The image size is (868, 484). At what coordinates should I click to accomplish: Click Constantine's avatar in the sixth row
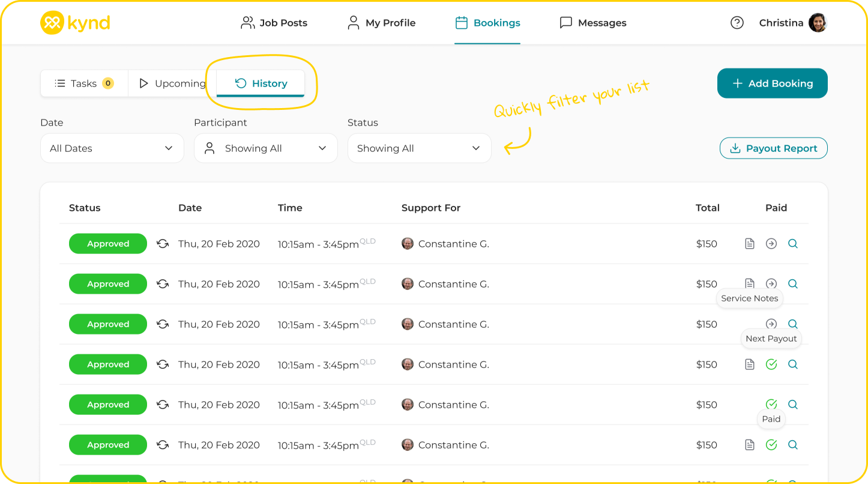tap(408, 445)
